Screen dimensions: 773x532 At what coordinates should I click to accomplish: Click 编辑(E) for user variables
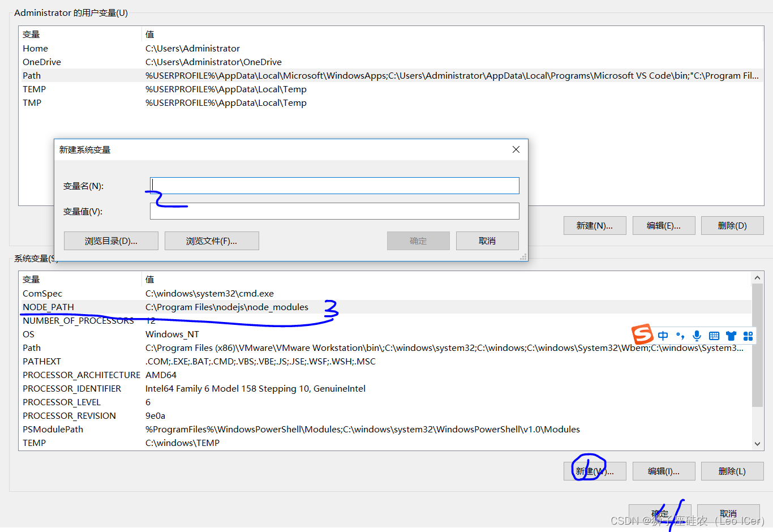click(664, 225)
